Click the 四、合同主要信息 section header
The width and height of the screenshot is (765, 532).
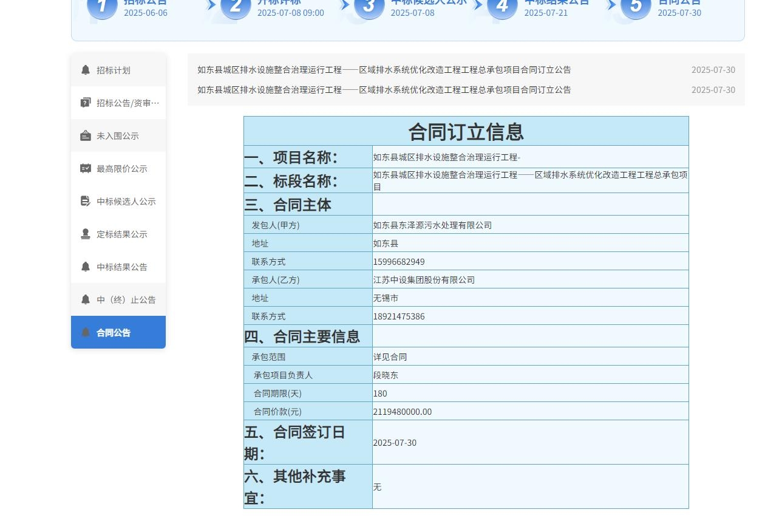click(302, 336)
